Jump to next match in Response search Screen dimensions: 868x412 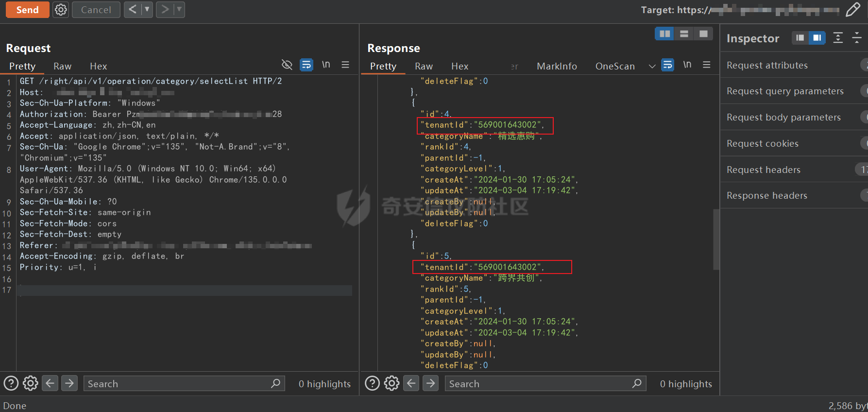(x=431, y=383)
